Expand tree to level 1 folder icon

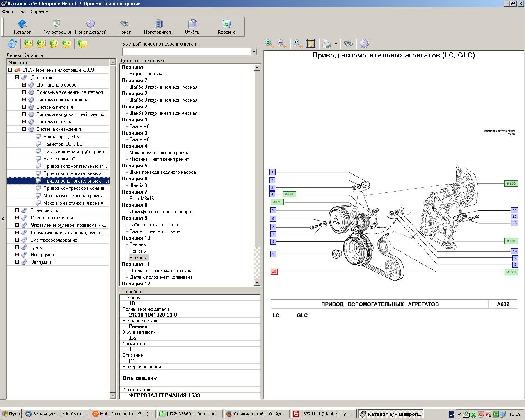tap(28, 43)
